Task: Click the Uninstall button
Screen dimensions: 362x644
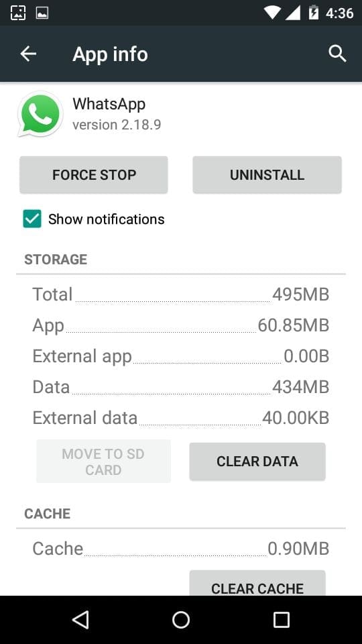Action: click(267, 174)
